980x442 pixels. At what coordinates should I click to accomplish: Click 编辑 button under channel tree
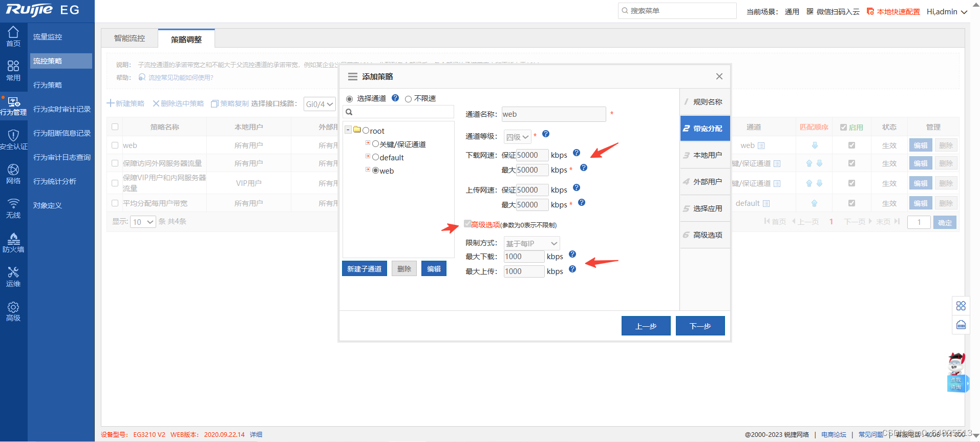coord(434,269)
